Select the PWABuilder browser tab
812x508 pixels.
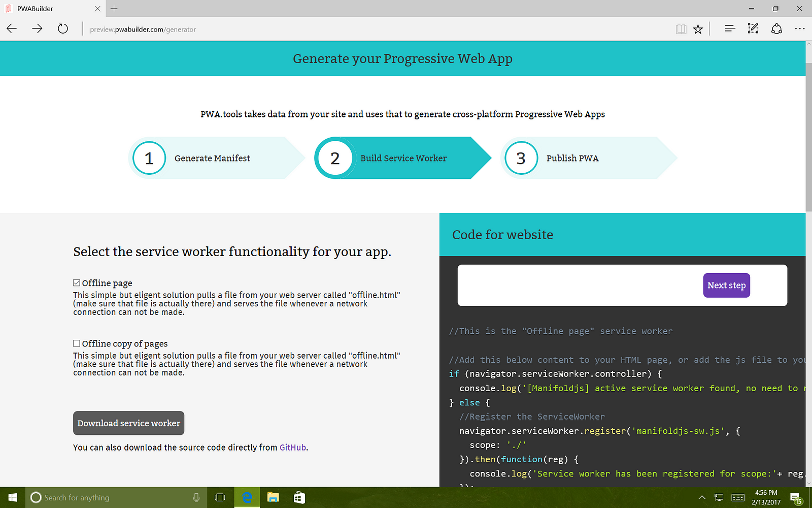[53, 9]
